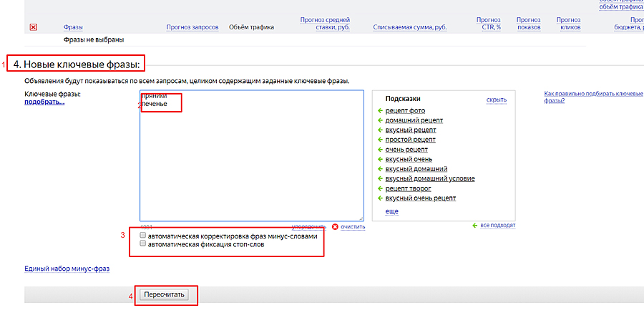Screen dimensions: 644x313
Task: Click green arrow beside 'рецепт творог'
Action: coord(380,188)
